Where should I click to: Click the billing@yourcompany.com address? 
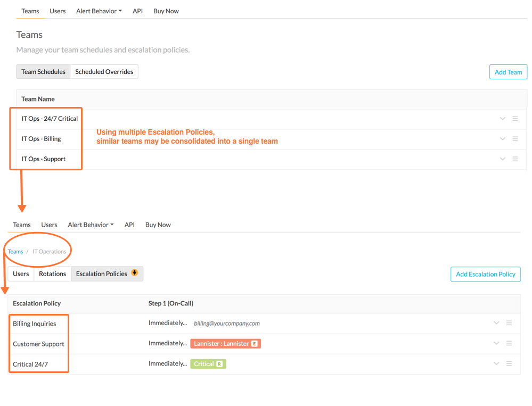pyautogui.click(x=227, y=324)
